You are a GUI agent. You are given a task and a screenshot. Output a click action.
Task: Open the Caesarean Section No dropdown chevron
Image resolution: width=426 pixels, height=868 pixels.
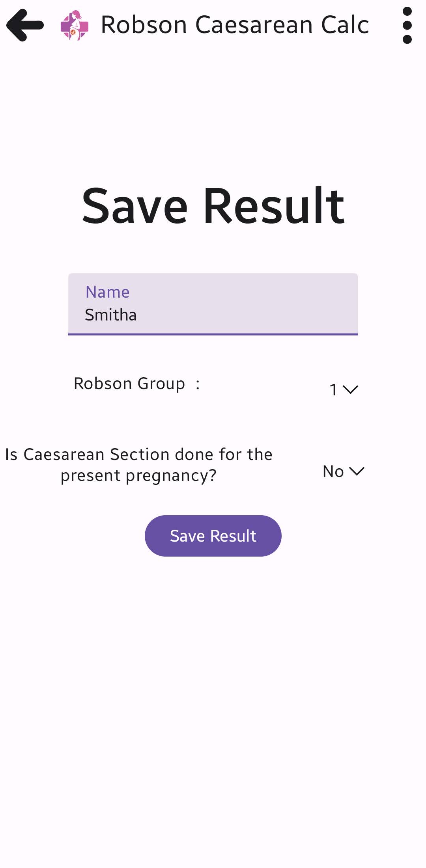coord(357,471)
